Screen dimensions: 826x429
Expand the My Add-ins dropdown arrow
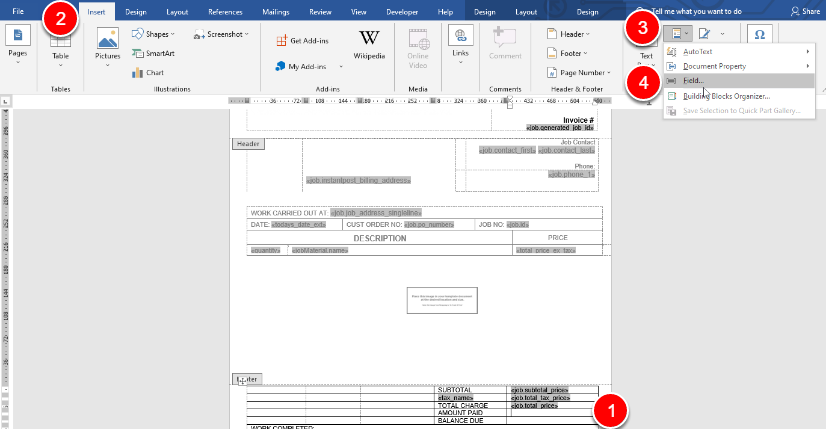coord(341,67)
